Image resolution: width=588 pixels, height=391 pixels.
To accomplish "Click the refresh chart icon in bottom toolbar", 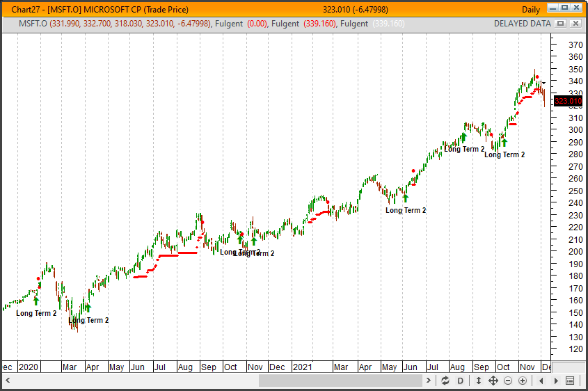I will point(445,381).
